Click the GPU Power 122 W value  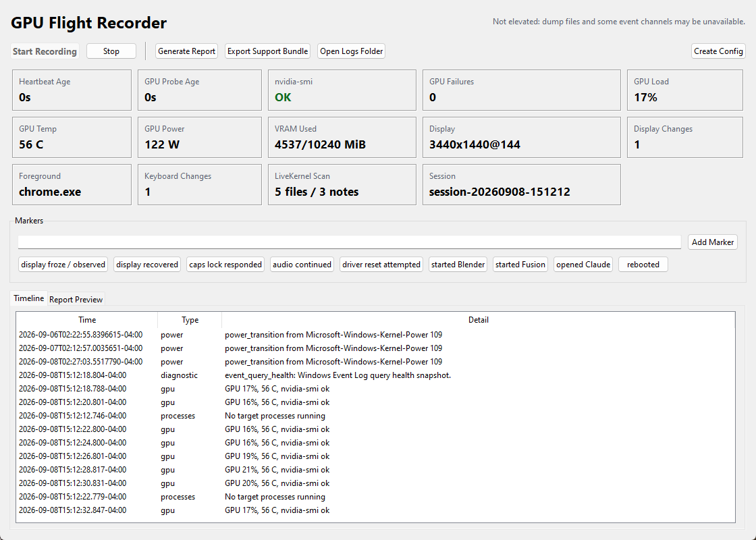[162, 144]
